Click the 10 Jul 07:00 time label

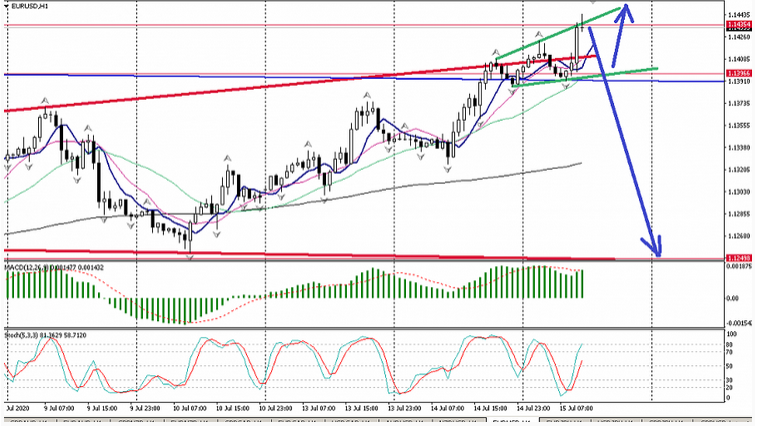[x=190, y=409]
